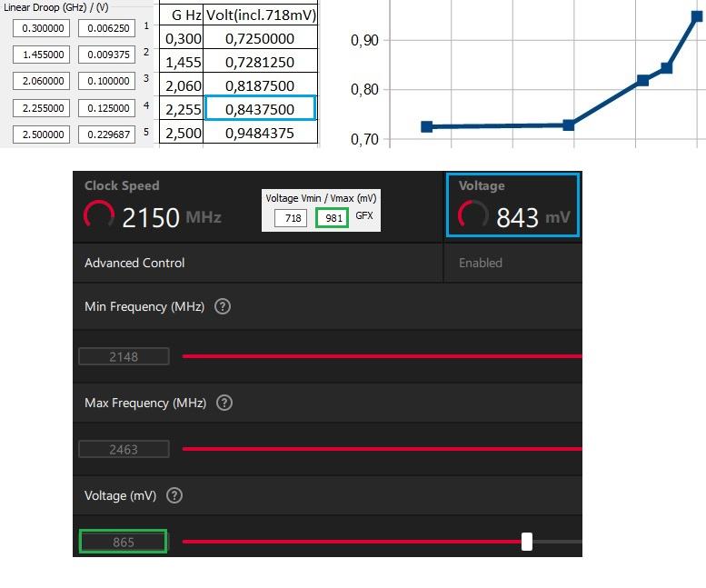Click the Vmax field showing 981
706x588 pixels.
click(x=332, y=218)
